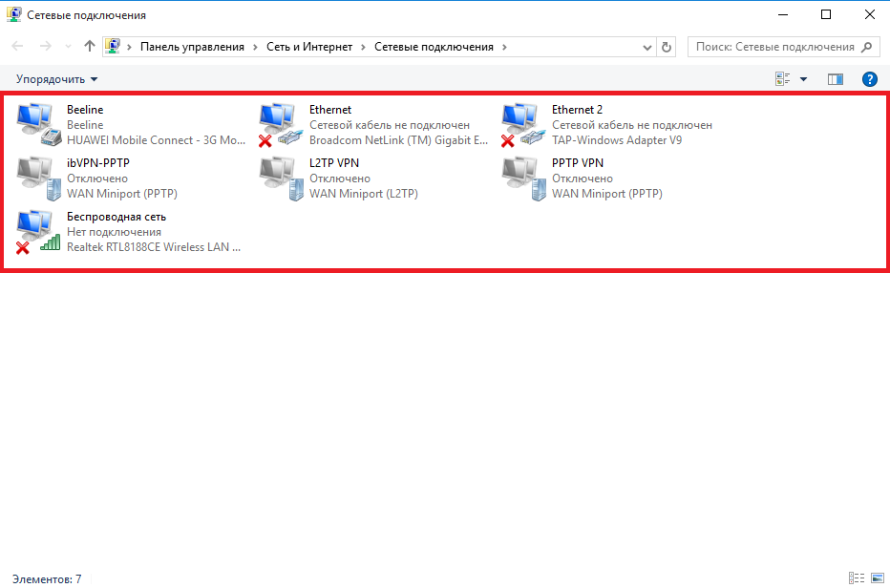Expand the address bar history dropdown
This screenshot has height=588, width=890.
click(x=649, y=47)
